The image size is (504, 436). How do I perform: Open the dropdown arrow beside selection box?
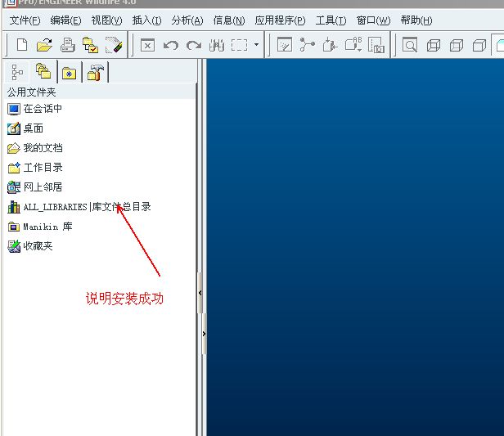[257, 44]
